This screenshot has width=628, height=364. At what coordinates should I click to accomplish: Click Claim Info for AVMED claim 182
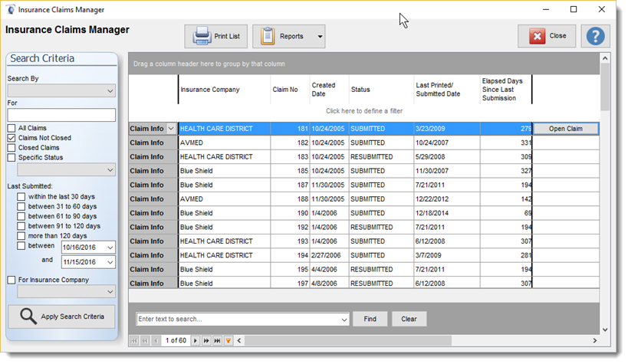153,143
